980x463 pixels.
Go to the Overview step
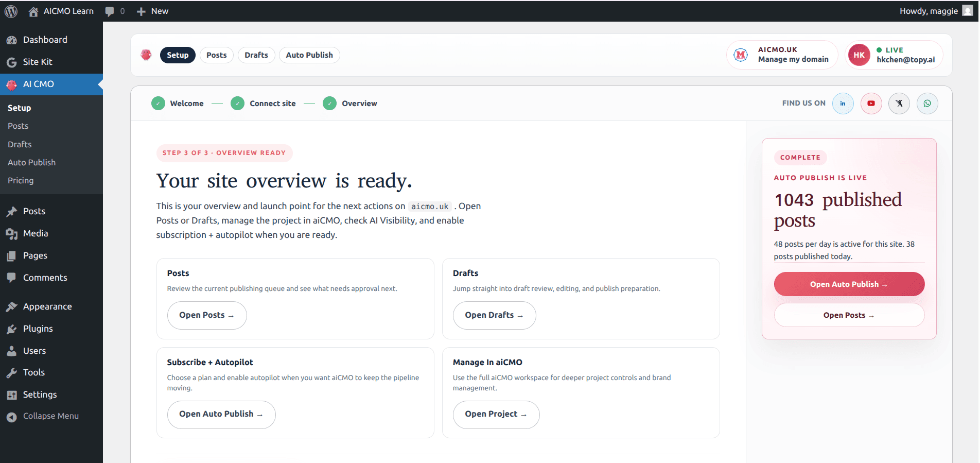coord(350,104)
